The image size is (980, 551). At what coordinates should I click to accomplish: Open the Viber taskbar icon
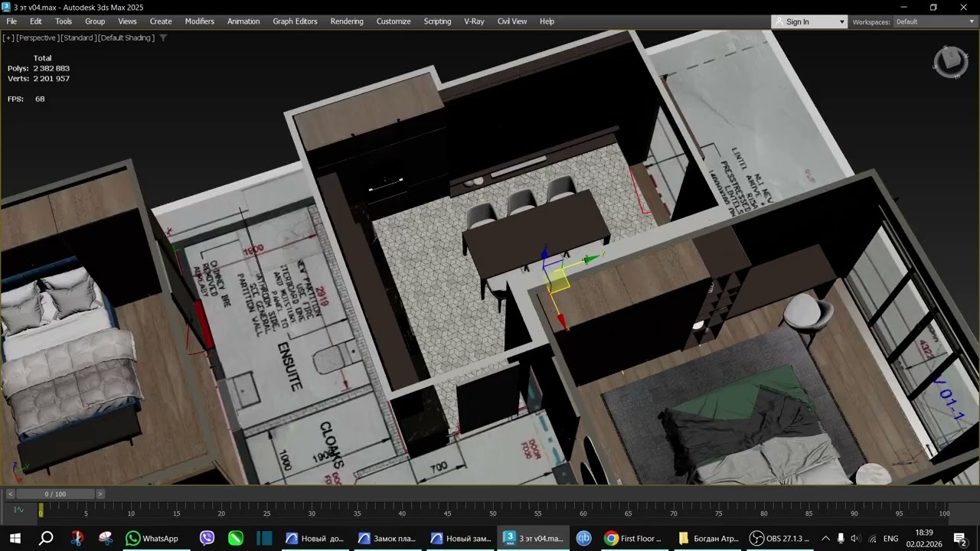(207, 538)
